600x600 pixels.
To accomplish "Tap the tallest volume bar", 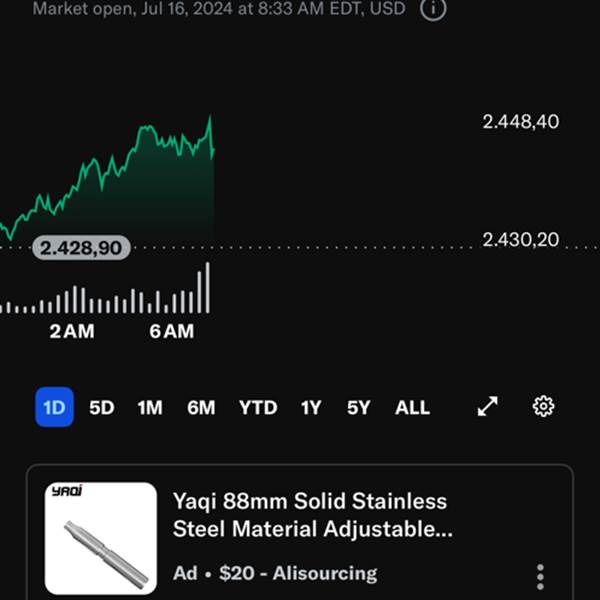I will coord(208,288).
